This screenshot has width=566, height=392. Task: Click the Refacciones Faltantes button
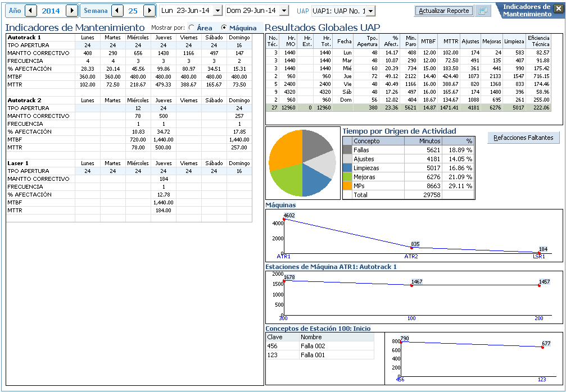click(x=523, y=138)
